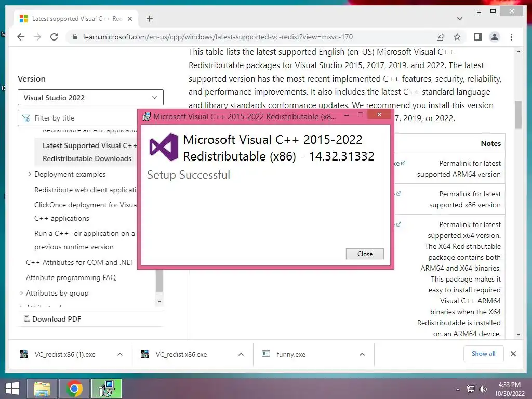Expand the Attributes by group node

pos(21,293)
